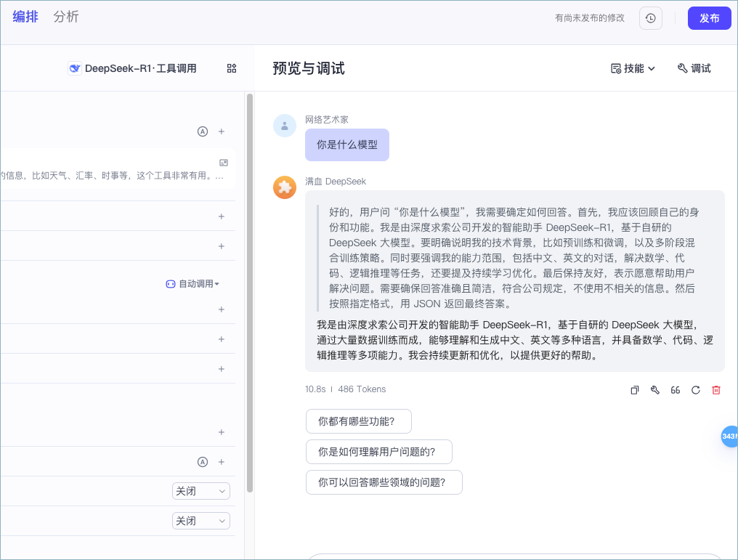This screenshot has height=560, width=738.
Task: Open version history clock icon
Action: tap(650, 18)
